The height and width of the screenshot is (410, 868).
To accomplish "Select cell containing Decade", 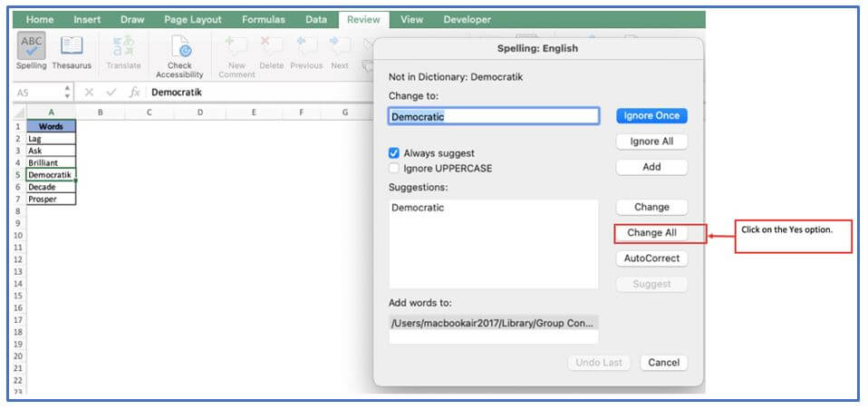I will click(x=51, y=187).
